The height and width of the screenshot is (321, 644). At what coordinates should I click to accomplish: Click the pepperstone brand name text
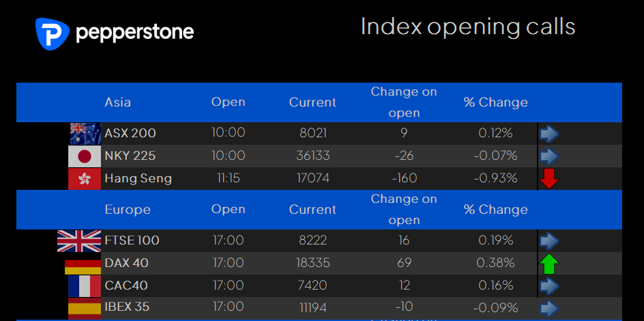(x=135, y=33)
